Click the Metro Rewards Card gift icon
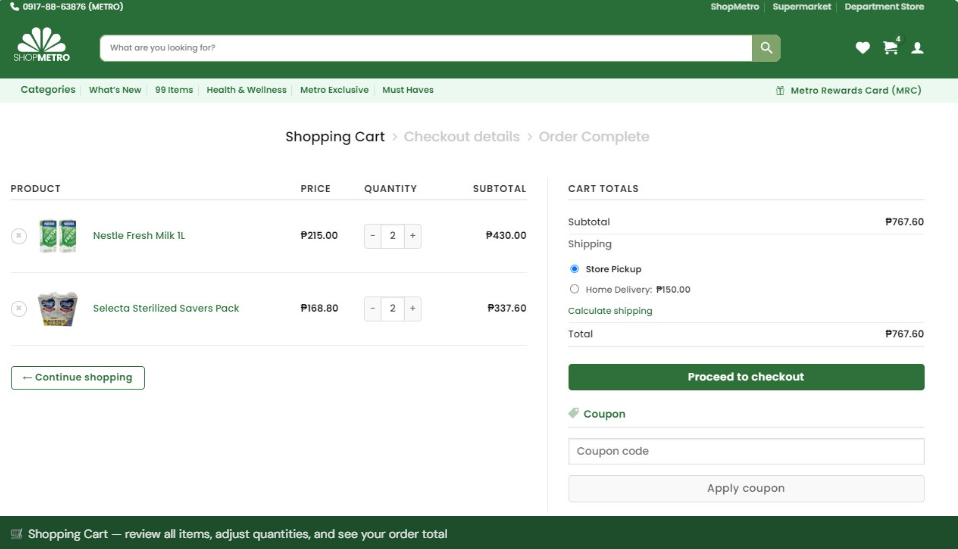958x549 pixels. [x=780, y=90]
